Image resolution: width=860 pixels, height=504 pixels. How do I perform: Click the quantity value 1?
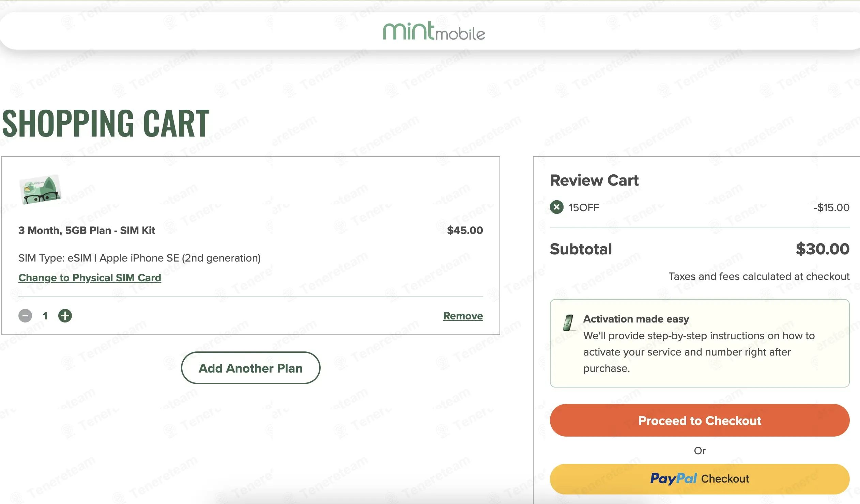[45, 316]
